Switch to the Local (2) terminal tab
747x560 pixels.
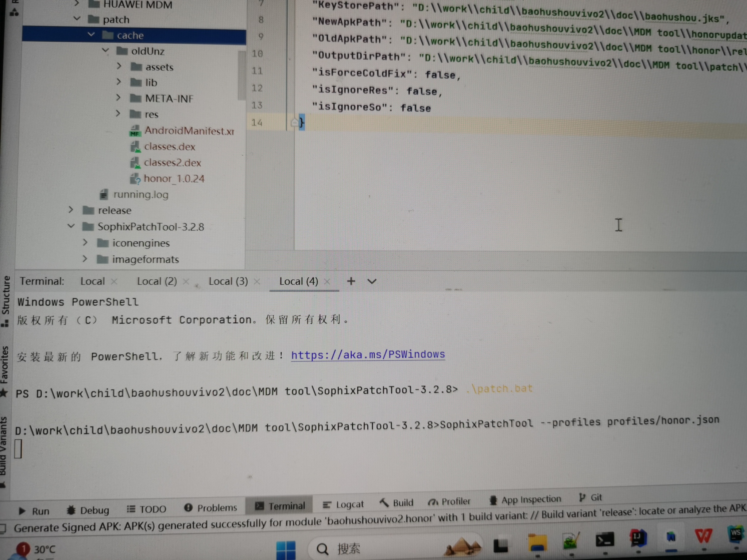pos(157,281)
